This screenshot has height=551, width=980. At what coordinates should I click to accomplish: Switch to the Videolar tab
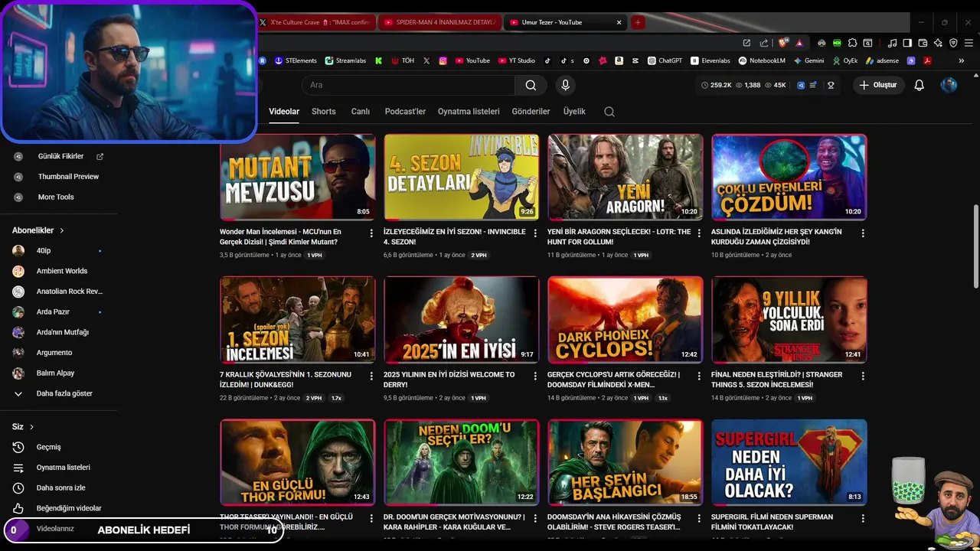pos(284,112)
